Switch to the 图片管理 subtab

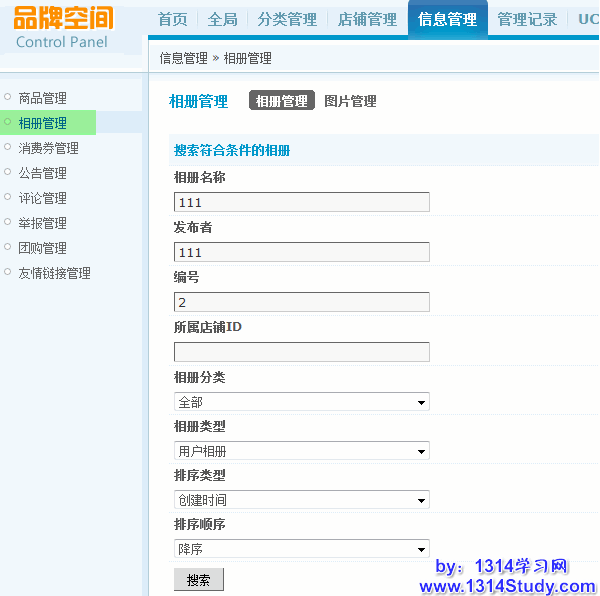tap(350, 101)
